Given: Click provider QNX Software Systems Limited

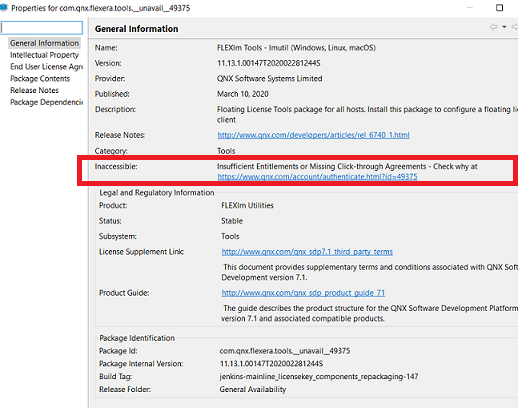Looking at the screenshot, I should [269, 79].
